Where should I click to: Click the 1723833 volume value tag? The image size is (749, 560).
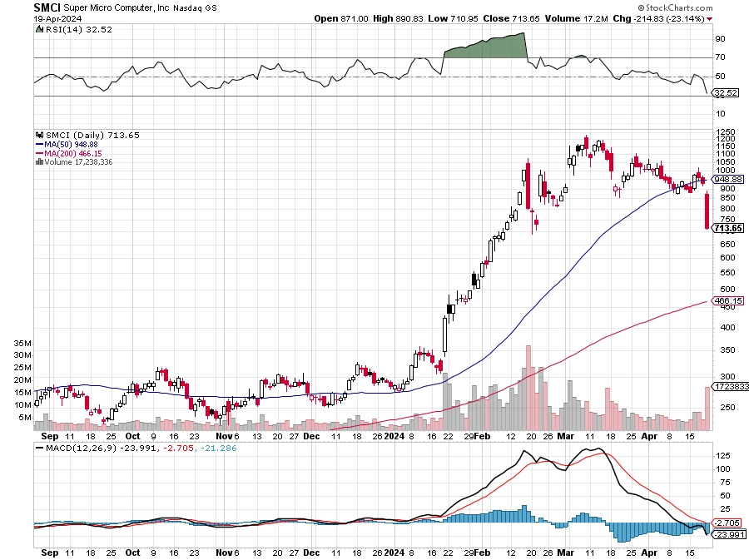click(731, 386)
